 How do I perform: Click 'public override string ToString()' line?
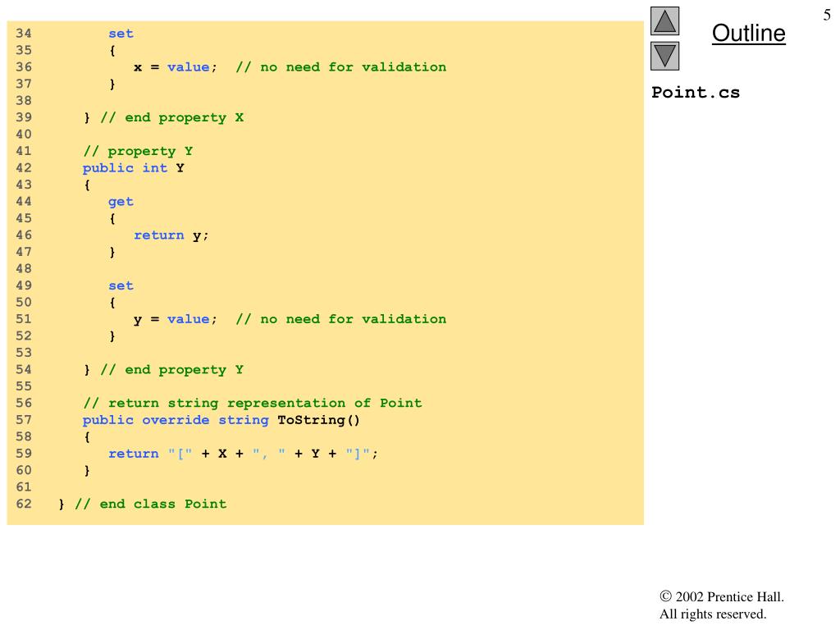click(221, 420)
